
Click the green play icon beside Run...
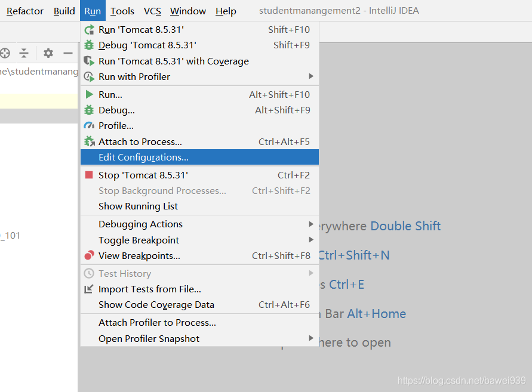coord(89,94)
